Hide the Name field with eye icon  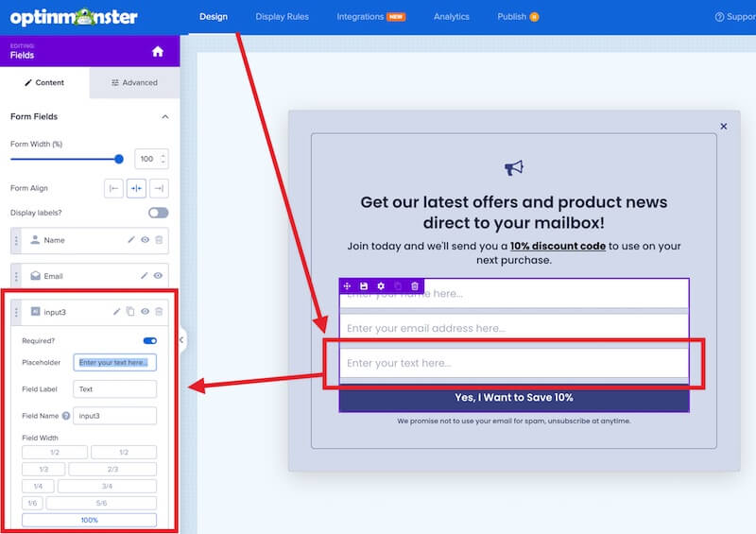pos(146,240)
